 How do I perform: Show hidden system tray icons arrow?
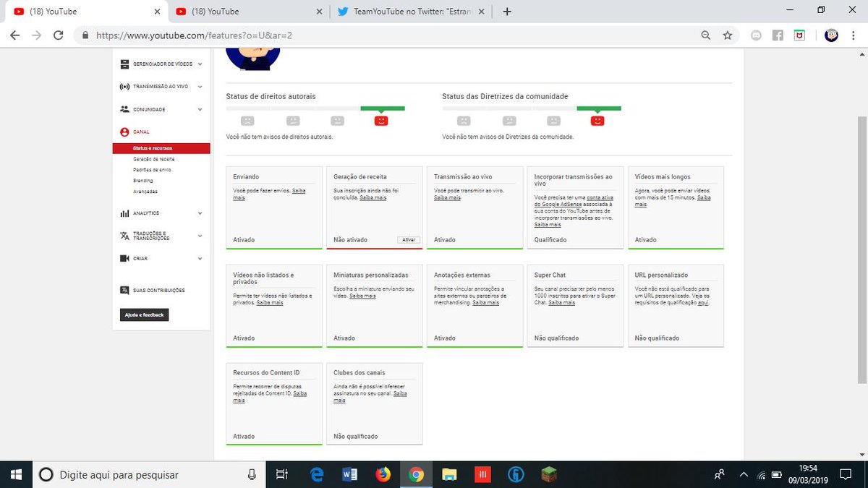[744, 475]
